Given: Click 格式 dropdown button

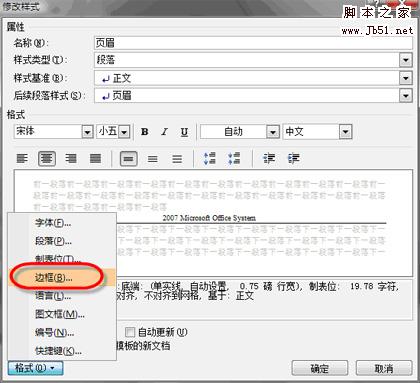Looking at the screenshot, I should 35,368.
